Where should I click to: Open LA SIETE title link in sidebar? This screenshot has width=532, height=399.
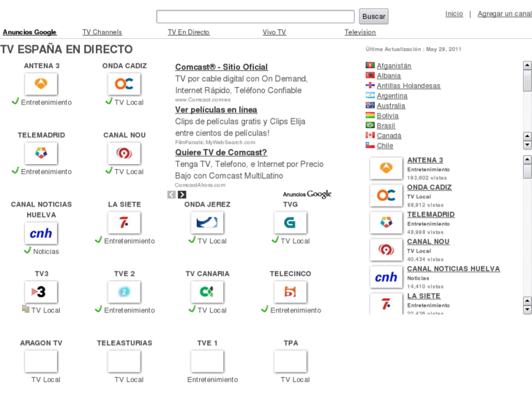pos(424,296)
